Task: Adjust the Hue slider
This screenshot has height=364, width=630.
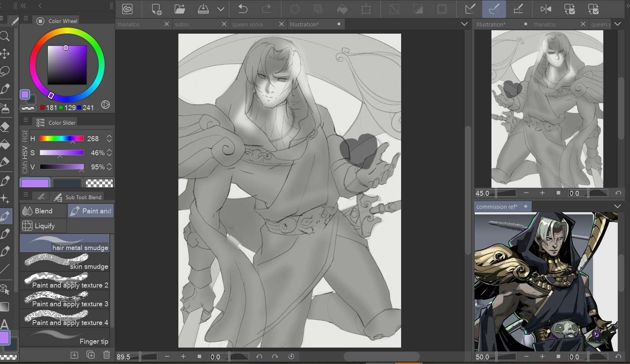Action: [x=62, y=138]
